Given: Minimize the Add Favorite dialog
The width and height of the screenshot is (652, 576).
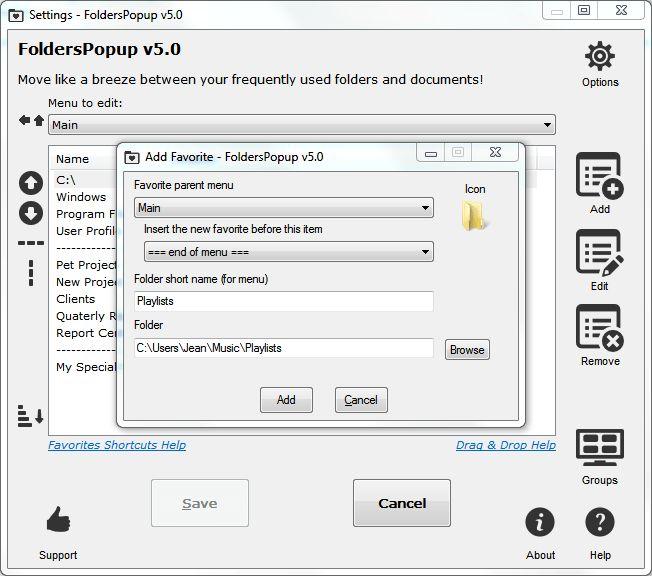Looking at the screenshot, I should 431,152.
